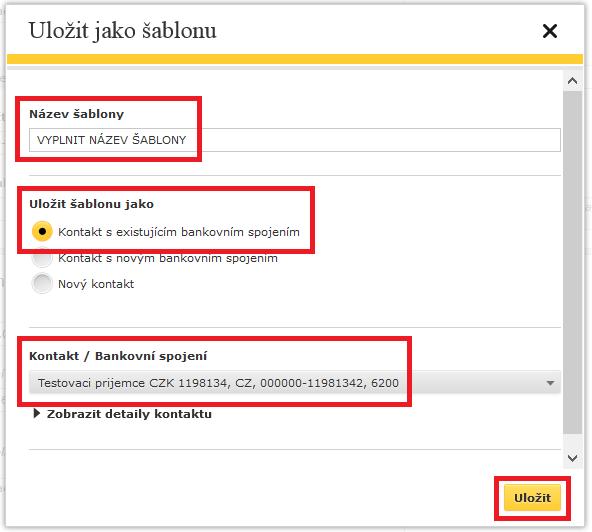The image size is (592, 532).
Task: Click the Název šablony label
Action: click(77, 114)
